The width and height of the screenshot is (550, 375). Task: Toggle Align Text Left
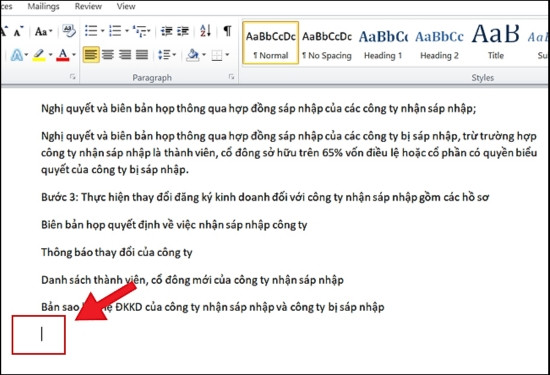pos(91,55)
